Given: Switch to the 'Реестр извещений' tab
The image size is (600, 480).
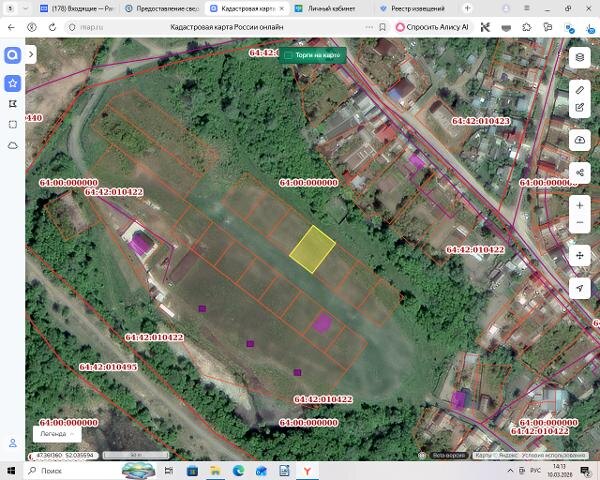Looking at the screenshot, I should coord(417,8).
